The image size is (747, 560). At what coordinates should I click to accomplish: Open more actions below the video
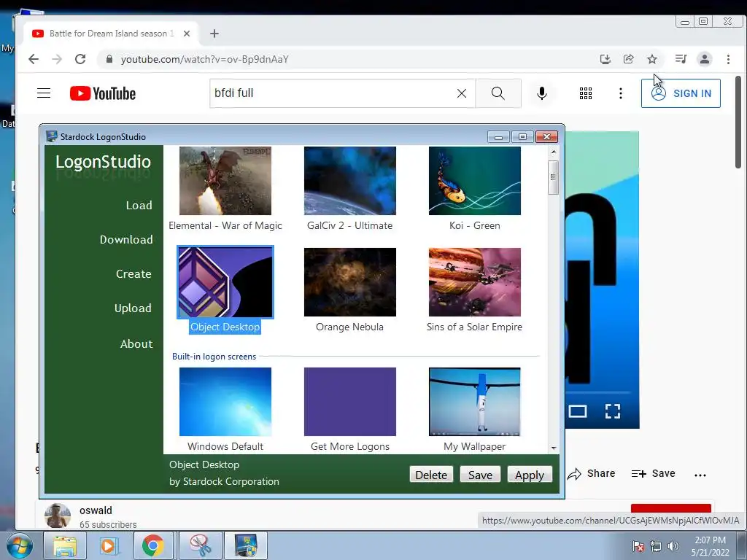pyautogui.click(x=700, y=475)
